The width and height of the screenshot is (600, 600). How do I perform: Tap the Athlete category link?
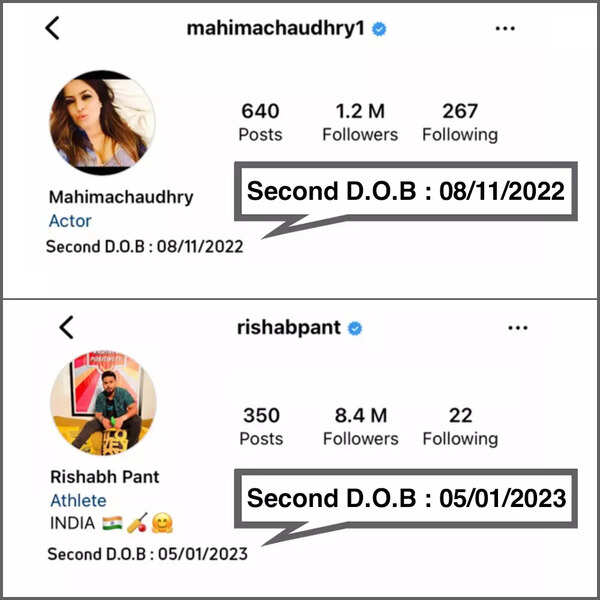pyautogui.click(x=78, y=501)
